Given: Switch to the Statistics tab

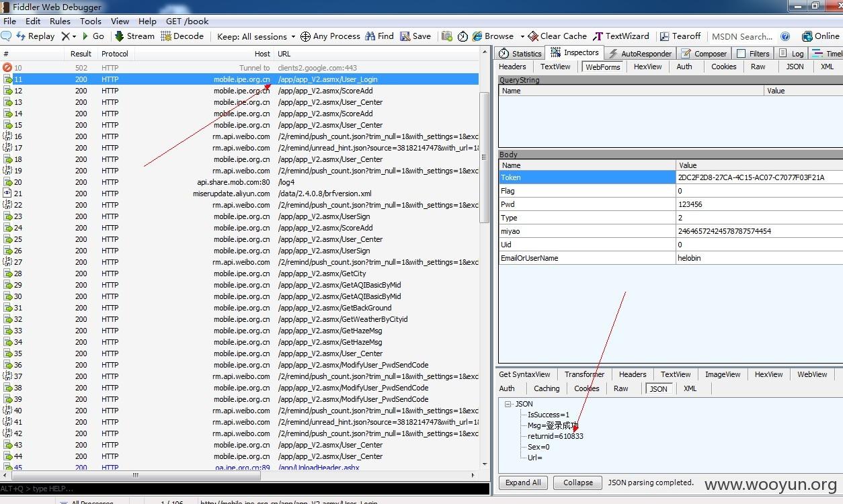Looking at the screenshot, I should [x=519, y=53].
